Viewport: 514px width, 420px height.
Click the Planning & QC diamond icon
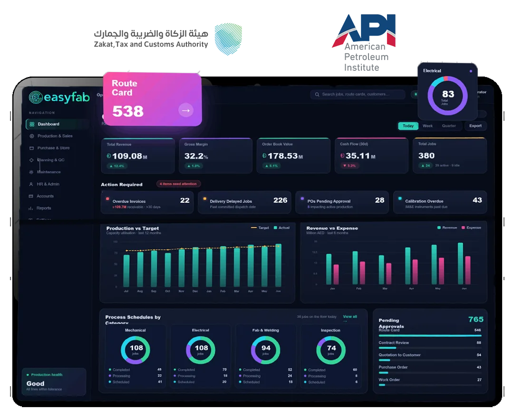[31, 160]
